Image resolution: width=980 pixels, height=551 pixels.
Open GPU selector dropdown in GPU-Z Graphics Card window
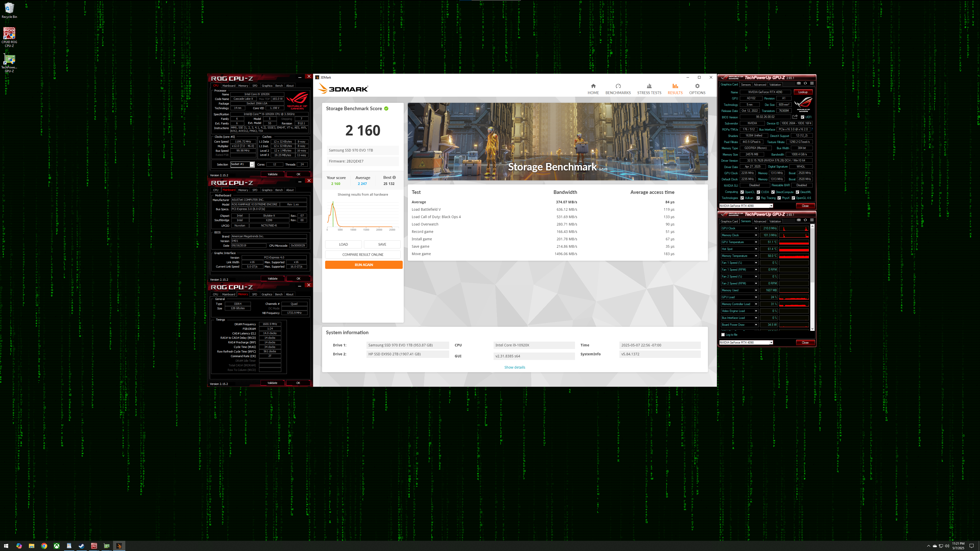tap(771, 206)
